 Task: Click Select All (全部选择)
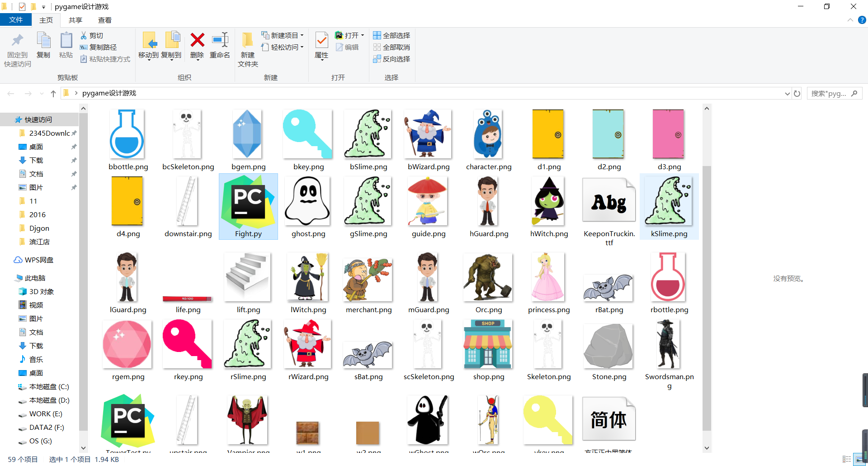pos(392,35)
